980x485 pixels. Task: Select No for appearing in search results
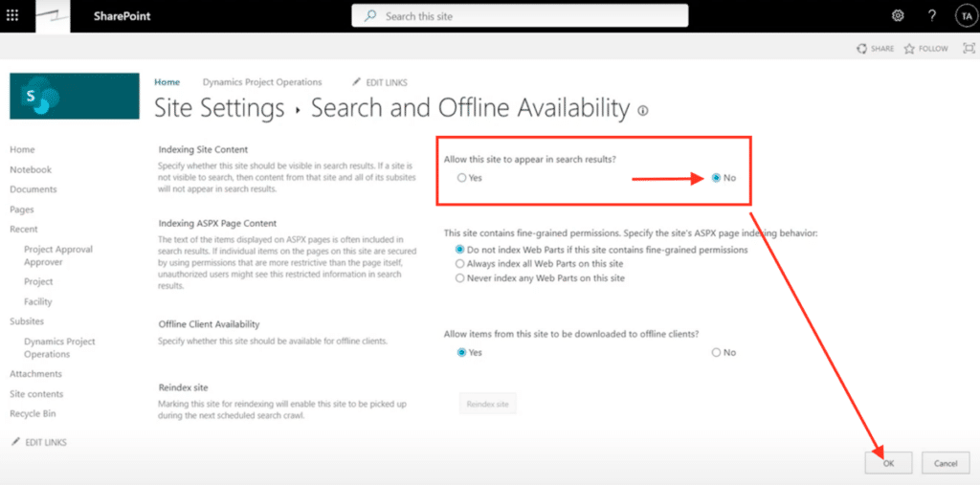(717, 178)
